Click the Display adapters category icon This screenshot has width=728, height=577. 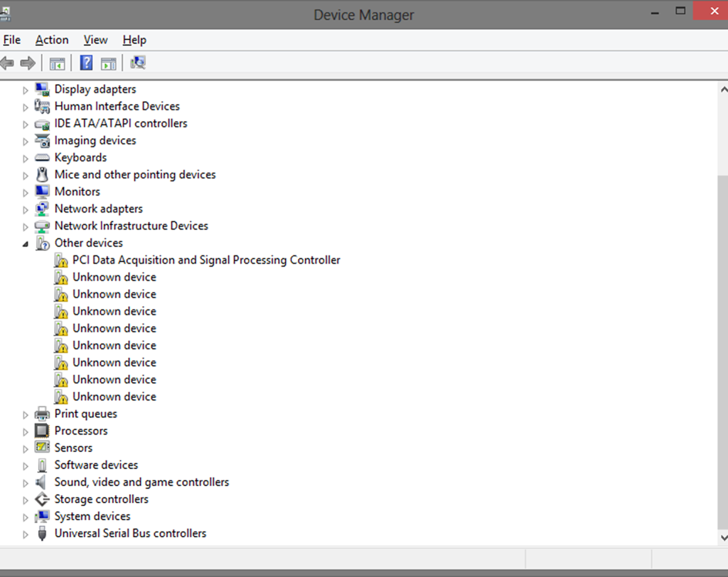42,89
